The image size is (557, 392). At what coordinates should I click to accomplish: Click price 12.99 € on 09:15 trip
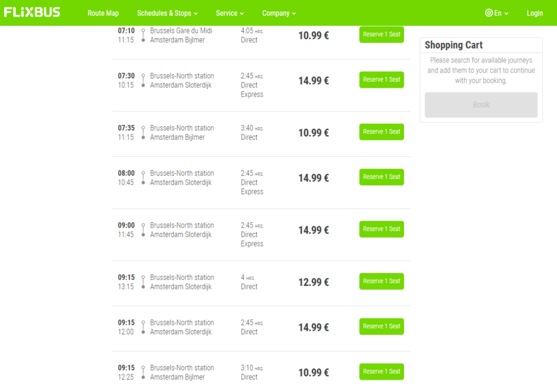314,282
